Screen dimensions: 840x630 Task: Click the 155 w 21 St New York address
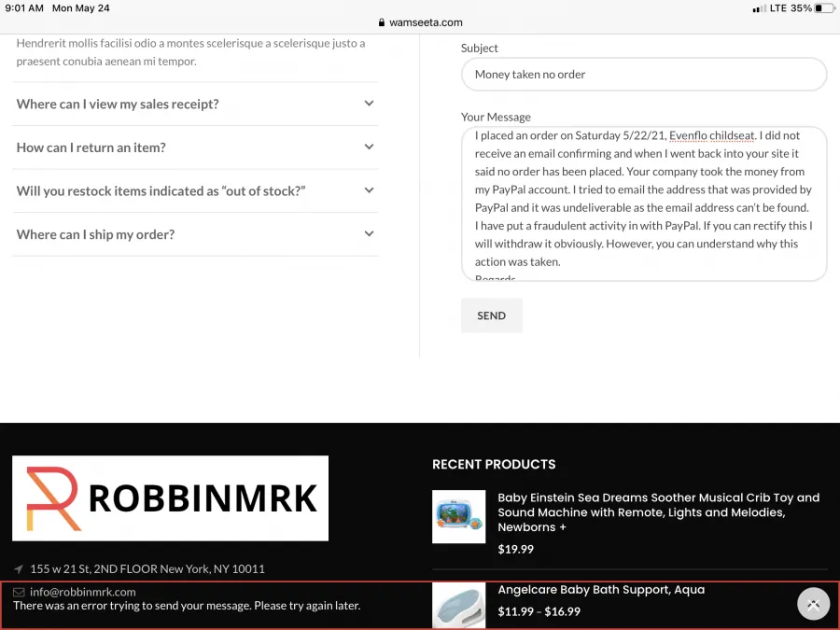(x=147, y=569)
